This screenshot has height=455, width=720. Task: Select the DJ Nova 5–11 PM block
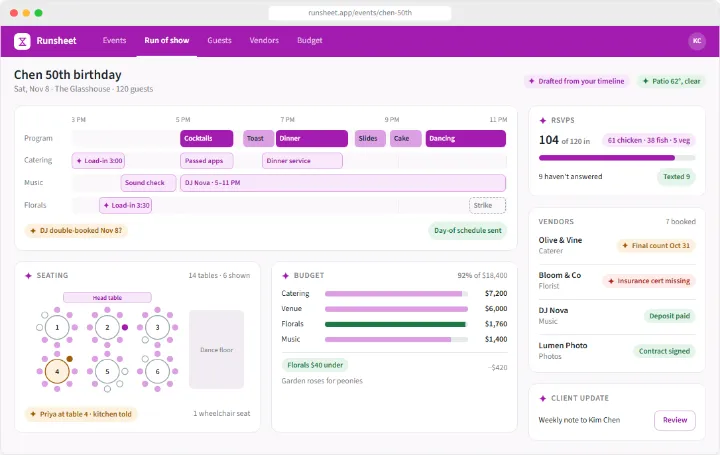coord(343,183)
